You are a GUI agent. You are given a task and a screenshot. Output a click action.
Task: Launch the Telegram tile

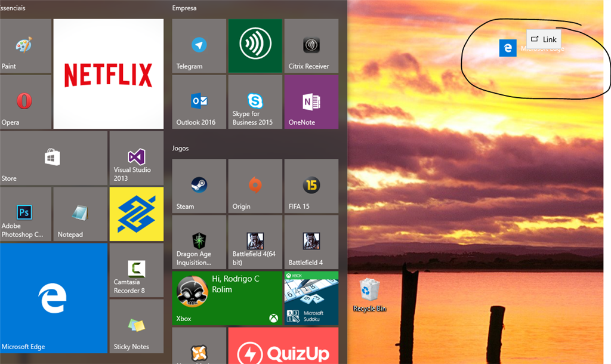click(199, 45)
